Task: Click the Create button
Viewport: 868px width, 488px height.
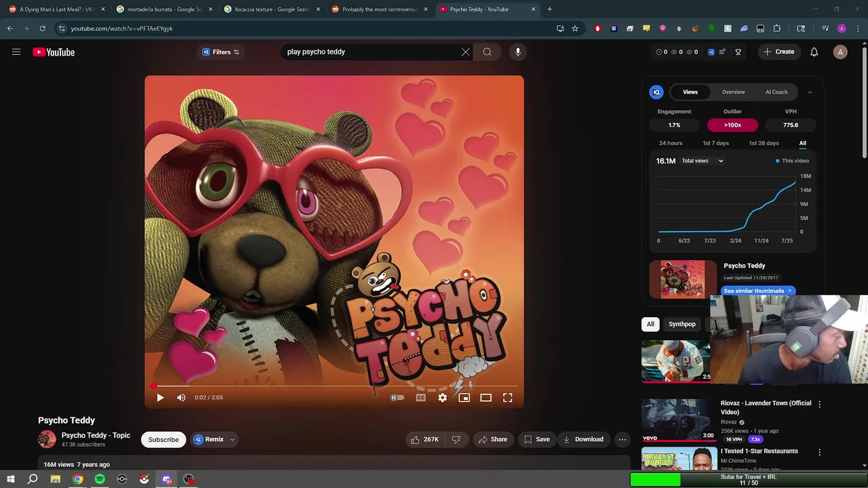Action: tap(778, 52)
